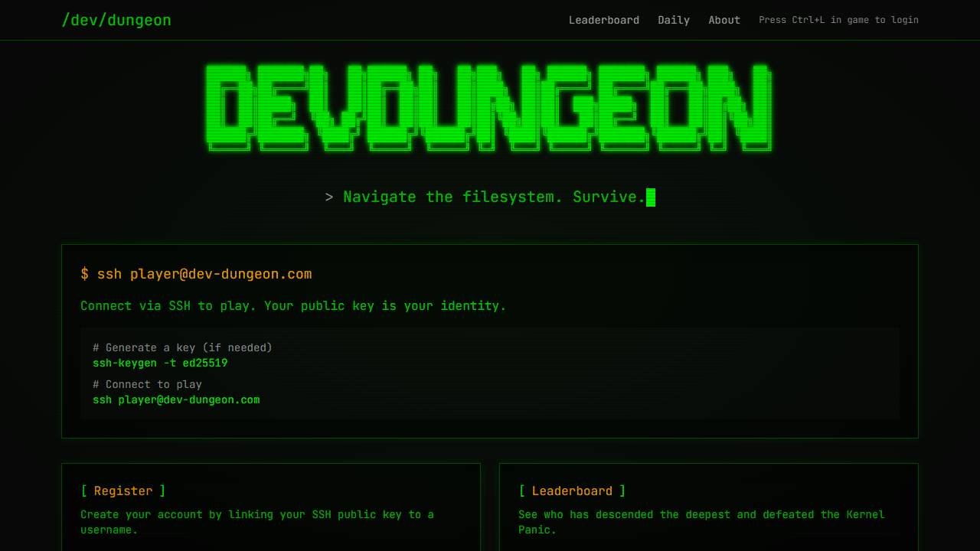This screenshot has width=980, height=551.
Task: Select the 'ssh player@dev-dungeon.com' code line
Action: (176, 399)
